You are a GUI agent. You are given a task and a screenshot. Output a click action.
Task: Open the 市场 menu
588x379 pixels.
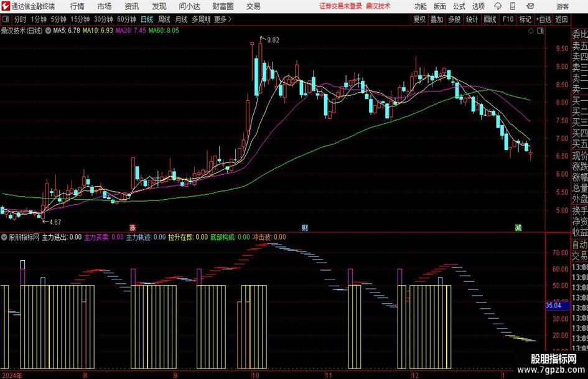(105, 6)
